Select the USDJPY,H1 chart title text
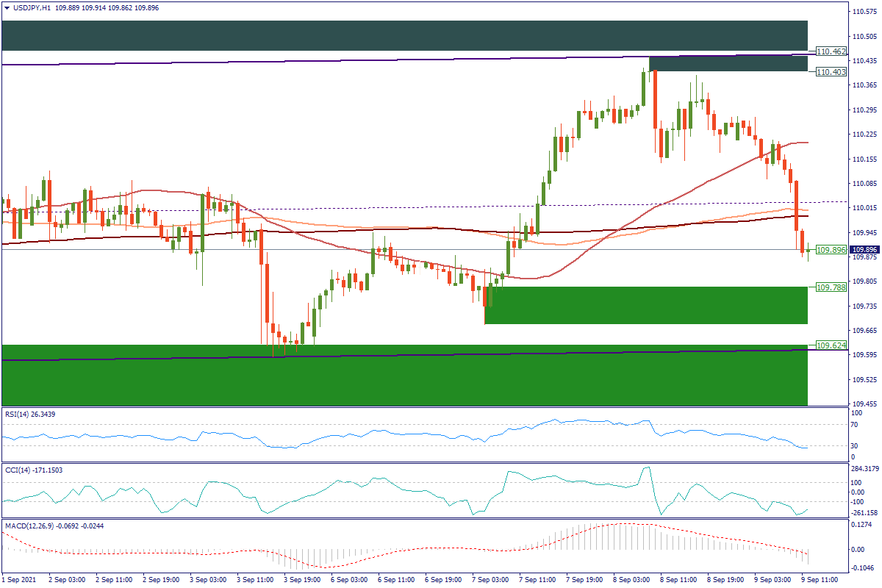882x588 pixels. tap(32, 8)
